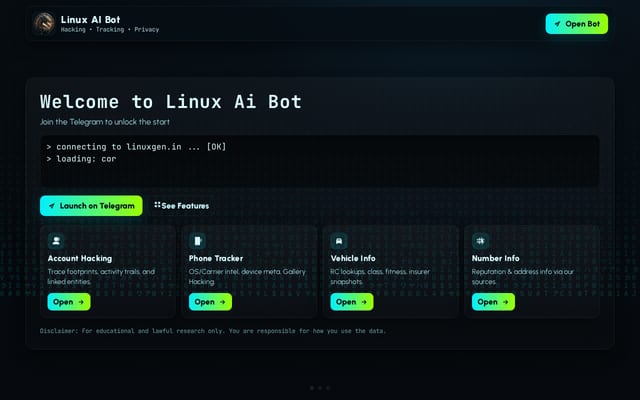The height and width of the screenshot is (400, 640).
Task: Click the terminal line connecting to linuxgen.in
Action: click(x=136, y=147)
